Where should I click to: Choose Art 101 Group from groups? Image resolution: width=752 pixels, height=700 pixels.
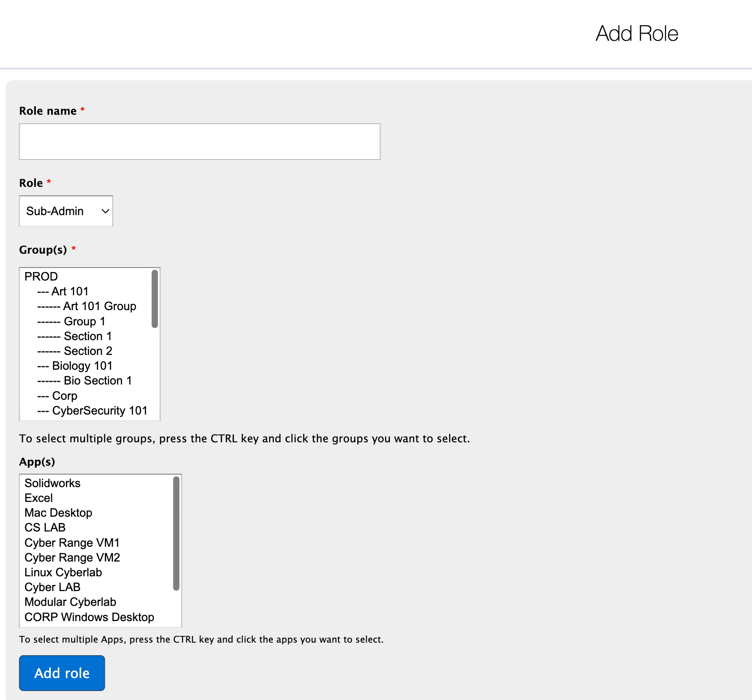pyautogui.click(x=99, y=306)
